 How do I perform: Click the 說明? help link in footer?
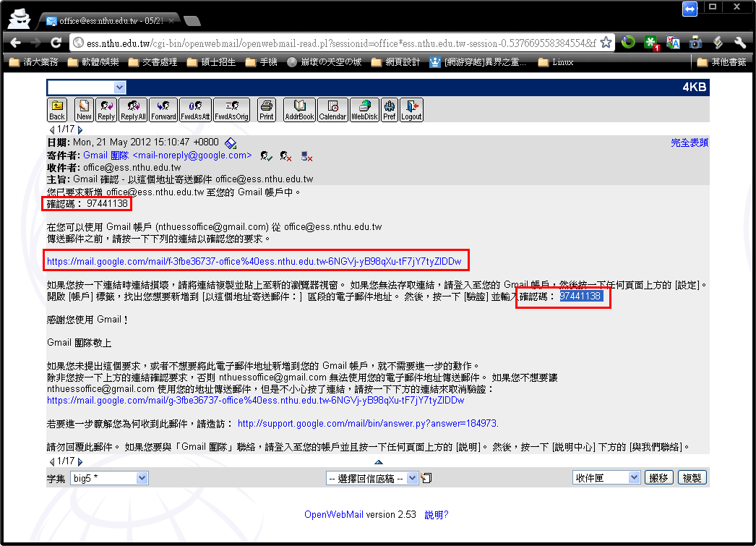pos(437,515)
